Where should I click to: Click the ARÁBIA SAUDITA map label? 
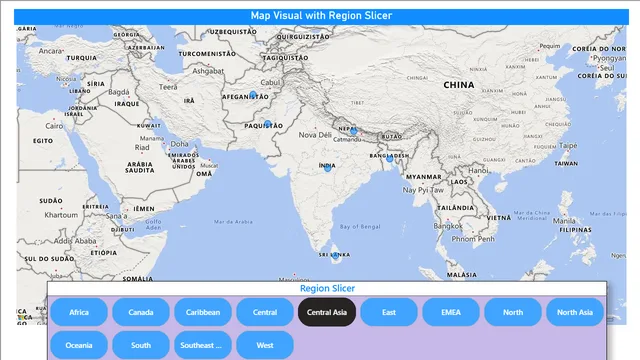(140, 167)
